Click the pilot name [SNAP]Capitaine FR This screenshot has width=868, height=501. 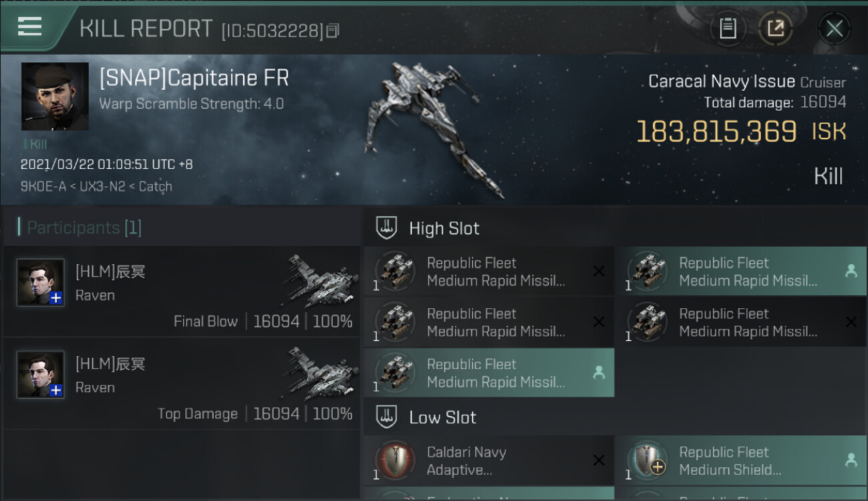coord(194,78)
